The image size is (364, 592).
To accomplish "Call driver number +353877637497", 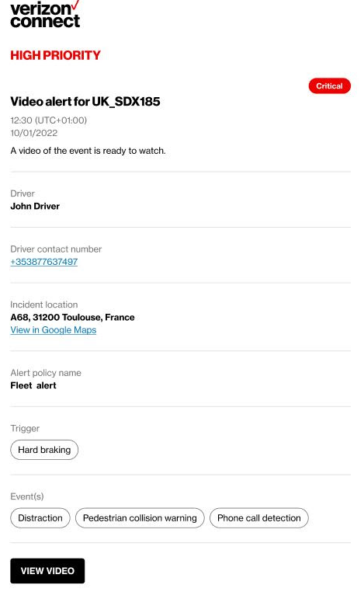I will tap(44, 262).
